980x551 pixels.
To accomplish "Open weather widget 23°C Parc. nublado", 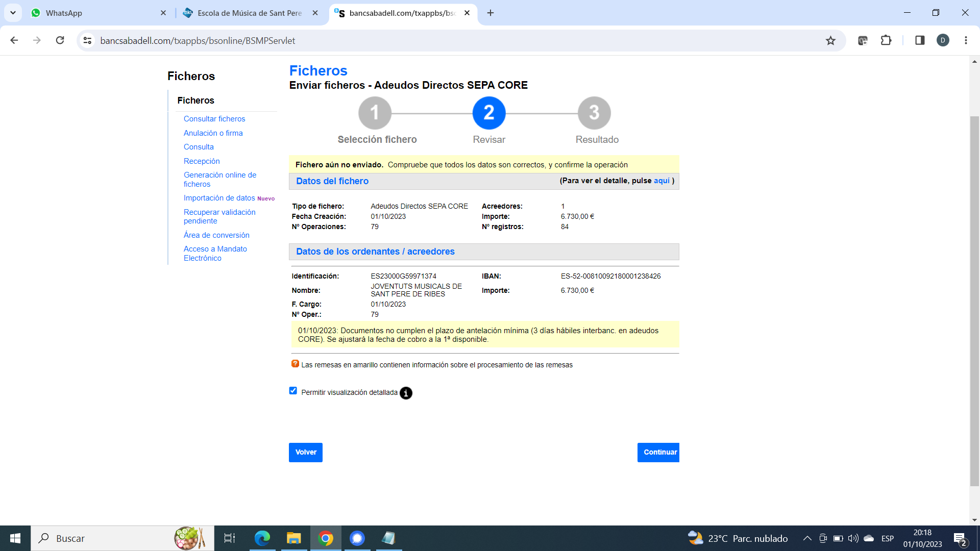I will [738, 538].
